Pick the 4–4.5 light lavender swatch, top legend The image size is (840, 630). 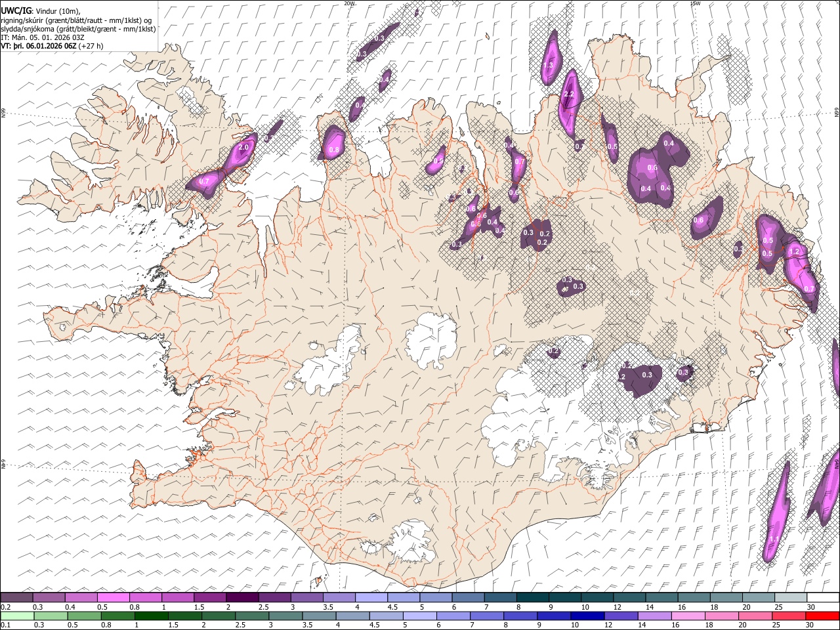click(x=371, y=597)
